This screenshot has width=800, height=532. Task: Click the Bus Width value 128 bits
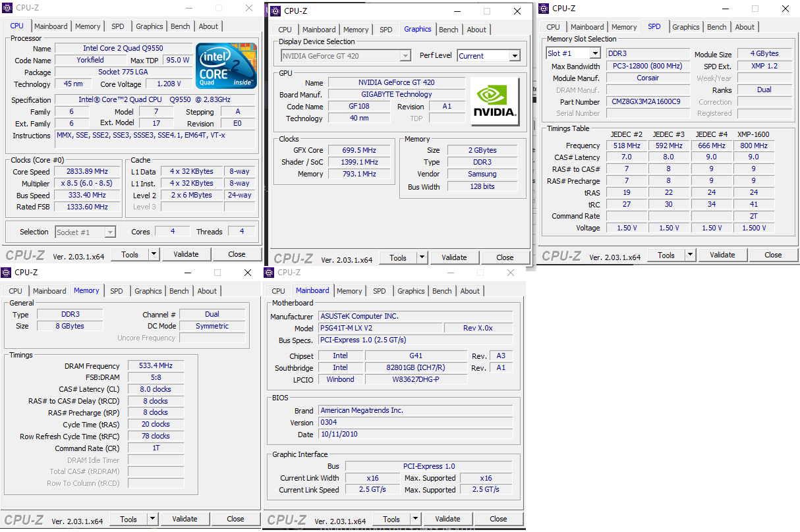[x=482, y=186]
